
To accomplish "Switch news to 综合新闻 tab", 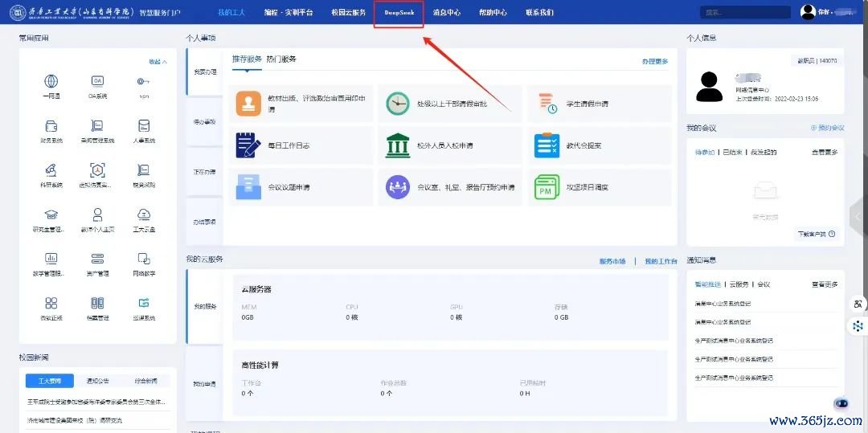I will pos(146,381).
